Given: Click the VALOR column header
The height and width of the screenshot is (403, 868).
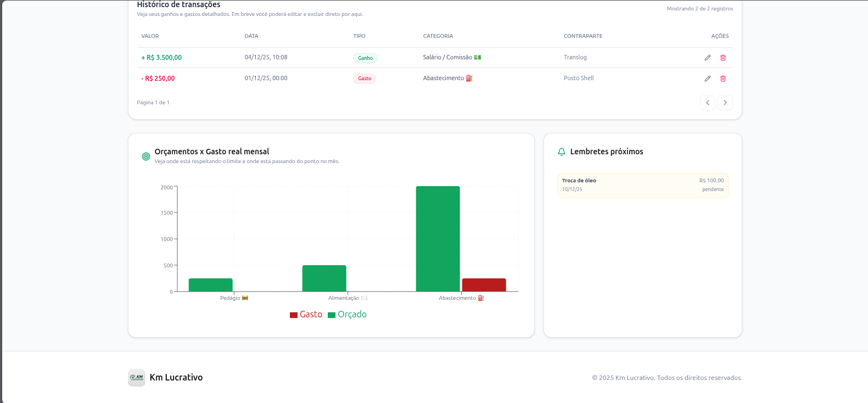Looking at the screenshot, I should (150, 36).
